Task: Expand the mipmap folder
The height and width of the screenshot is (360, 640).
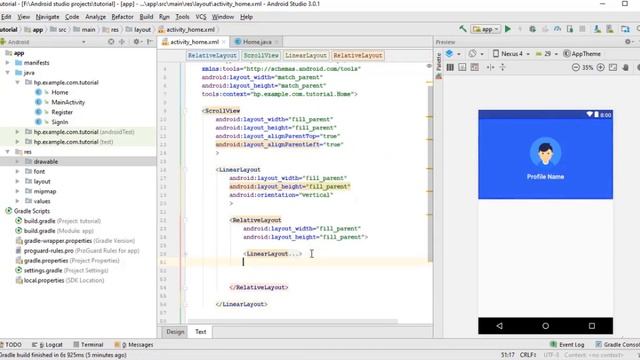Action: (x=18, y=191)
